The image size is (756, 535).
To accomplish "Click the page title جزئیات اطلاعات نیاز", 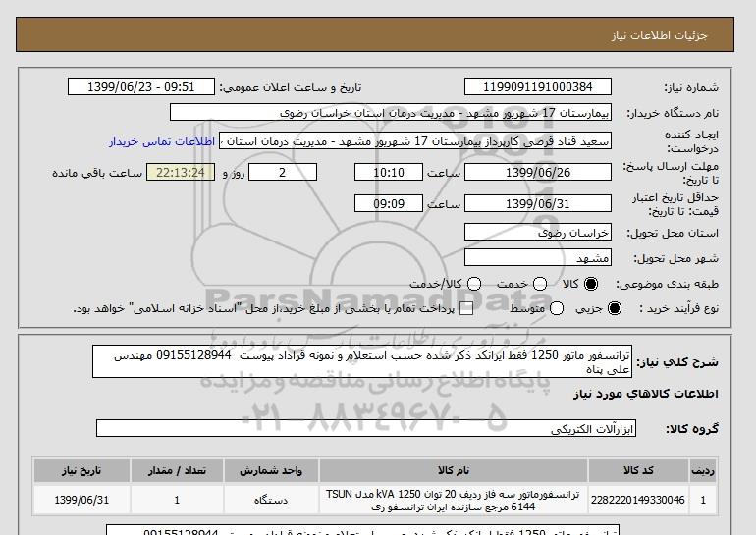I will pyautogui.click(x=659, y=35).
